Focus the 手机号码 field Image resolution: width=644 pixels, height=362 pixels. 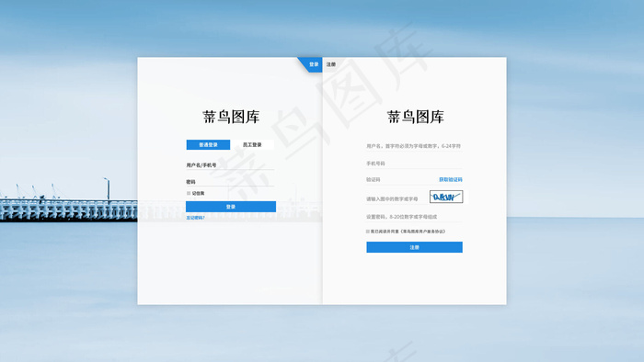(414, 164)
